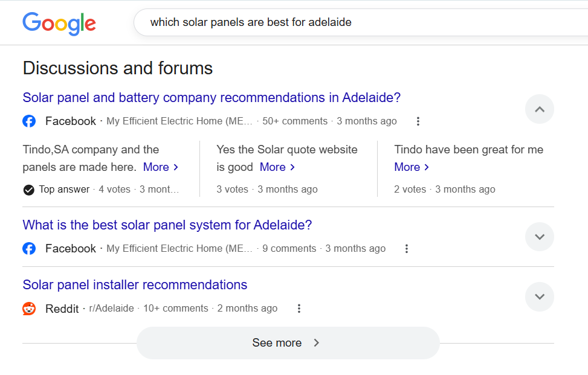The width and height of the screenshot is (588, 375).
Task: Click 'More' beside 'Tindo have been great for me'
Action: click(407, 167)
